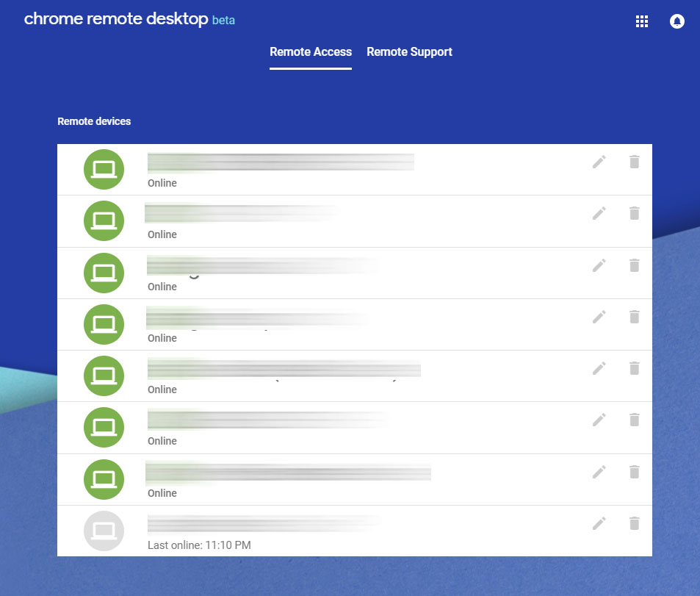This screenshot has height=596, width=700.
Task: Click the trash icon on the first device row
Action: click(634, 161)
